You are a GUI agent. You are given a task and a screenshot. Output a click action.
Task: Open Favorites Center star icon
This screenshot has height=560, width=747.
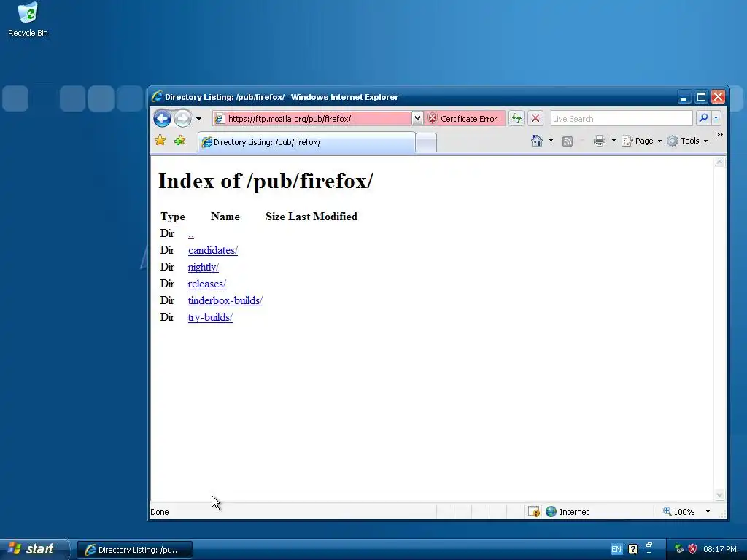click(x=160, y=141)
